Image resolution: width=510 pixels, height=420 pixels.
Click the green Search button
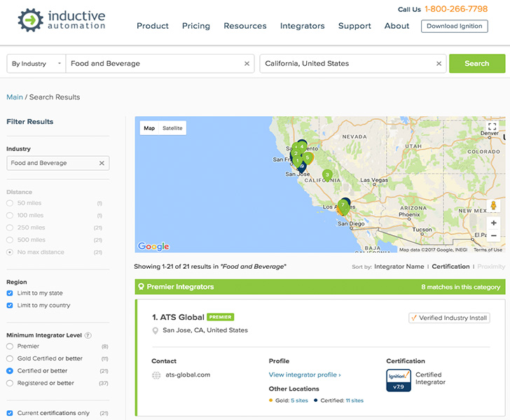point(477,64)
